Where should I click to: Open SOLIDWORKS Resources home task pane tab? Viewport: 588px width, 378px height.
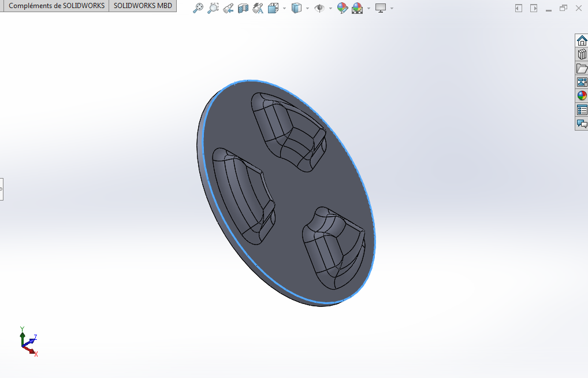click(582, 40)
